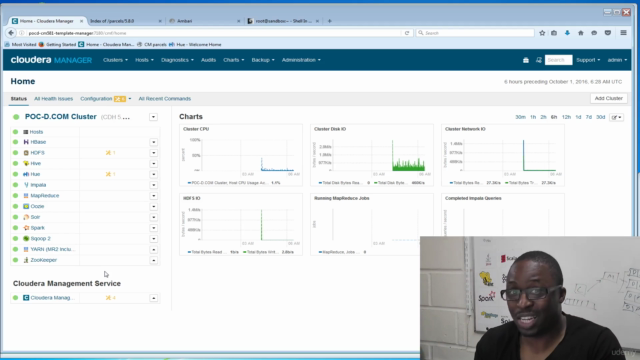Click HDFS configuration warning wrench icon
The height and width of the screenshot is (360, 640).
[x=108, y=153]
